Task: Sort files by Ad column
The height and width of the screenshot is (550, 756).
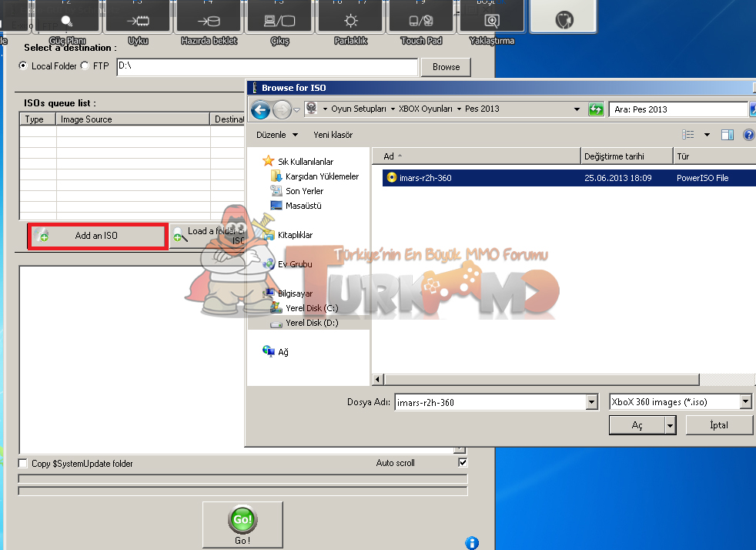Action: [x=477, y=156]
